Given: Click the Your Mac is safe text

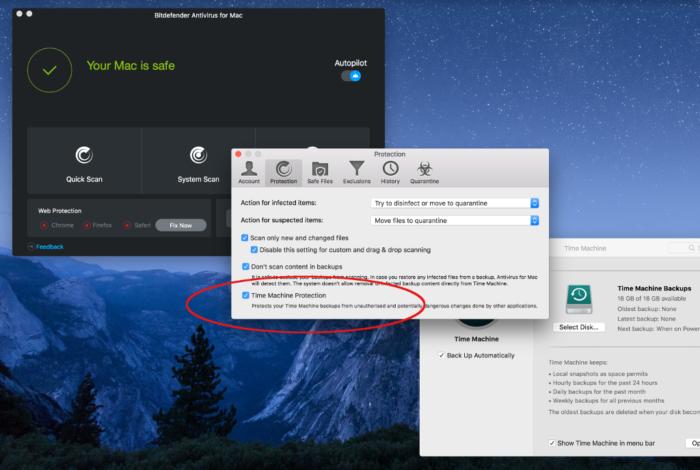Looking at the screenshot, I should tap(130, 66).
